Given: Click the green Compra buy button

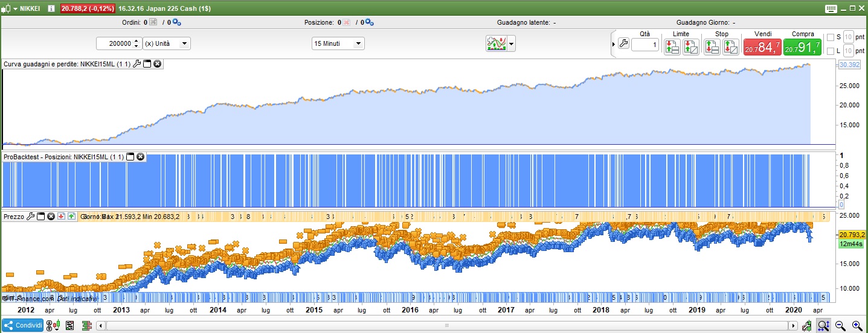Looking at the screenshot, I should [x=803, y=46].
